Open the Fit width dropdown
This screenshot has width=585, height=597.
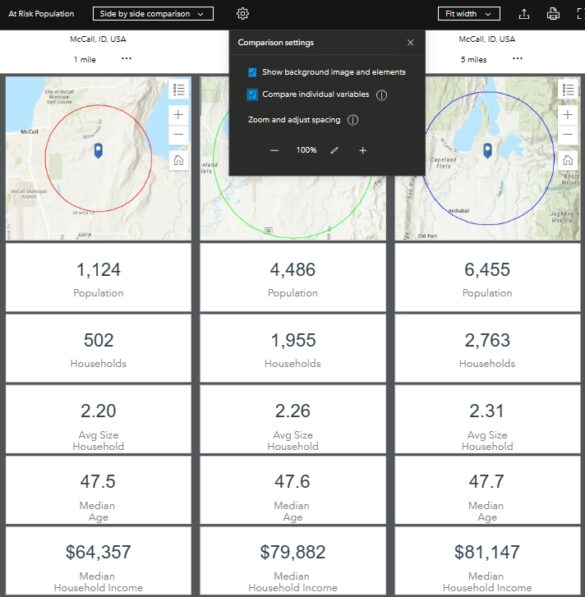coord(469,14)
